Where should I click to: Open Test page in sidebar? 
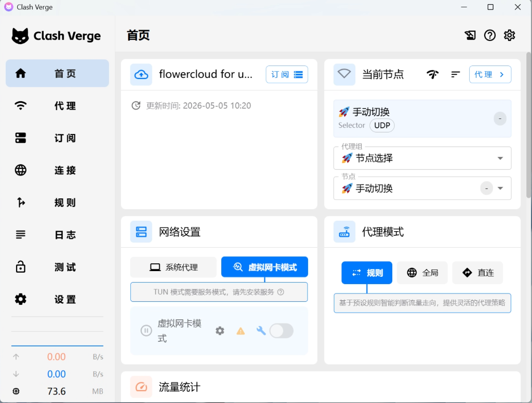point(57,267)
